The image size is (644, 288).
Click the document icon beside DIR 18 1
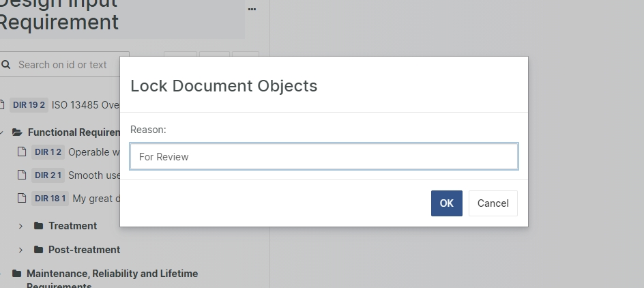pyautogui.click(x=22, y=199)
